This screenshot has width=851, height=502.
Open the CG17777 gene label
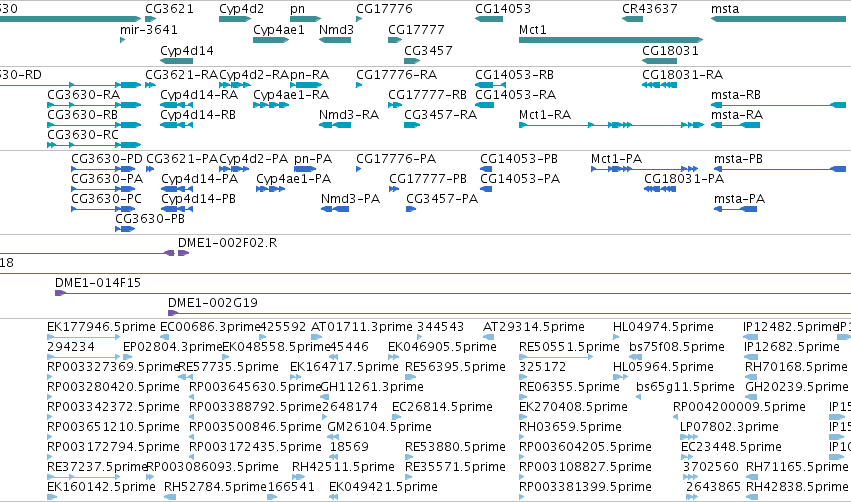tap(416, 29)
